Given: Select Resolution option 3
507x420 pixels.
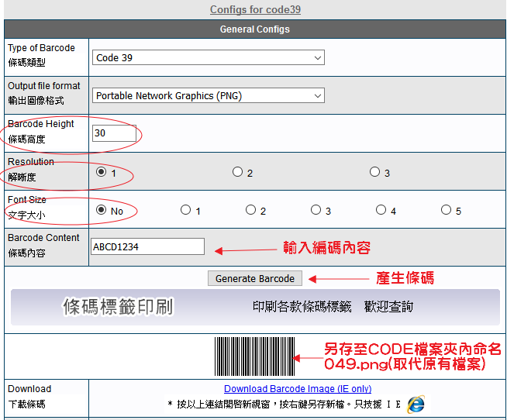Looking at the screenshot, I should click(x=374, y=172).
